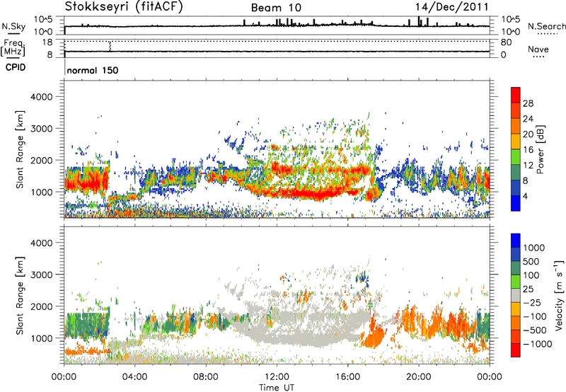Click the "500" value on velocity colorbar
Image resolution: width=566 pixels, height=392 pixels.
click(x=531, y=261)
